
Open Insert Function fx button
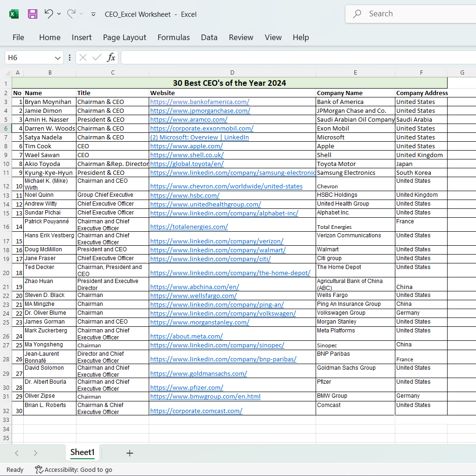(x=111, y=57)
